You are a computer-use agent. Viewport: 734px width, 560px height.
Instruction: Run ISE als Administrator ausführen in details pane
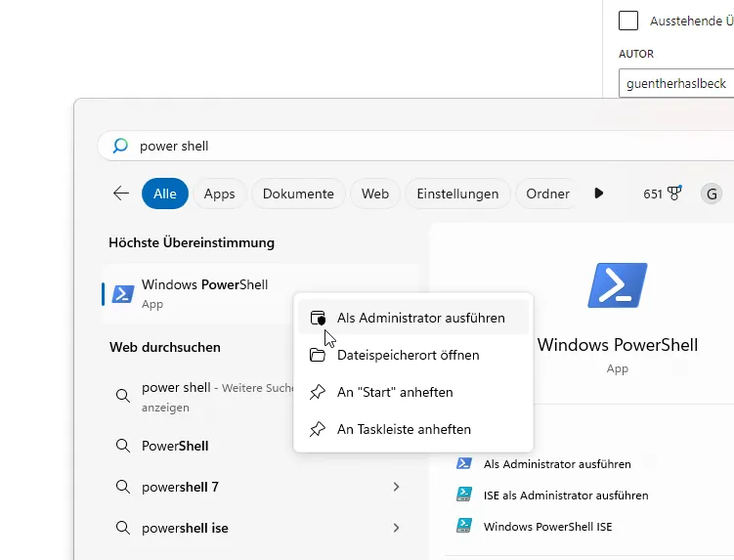[566, 495]
